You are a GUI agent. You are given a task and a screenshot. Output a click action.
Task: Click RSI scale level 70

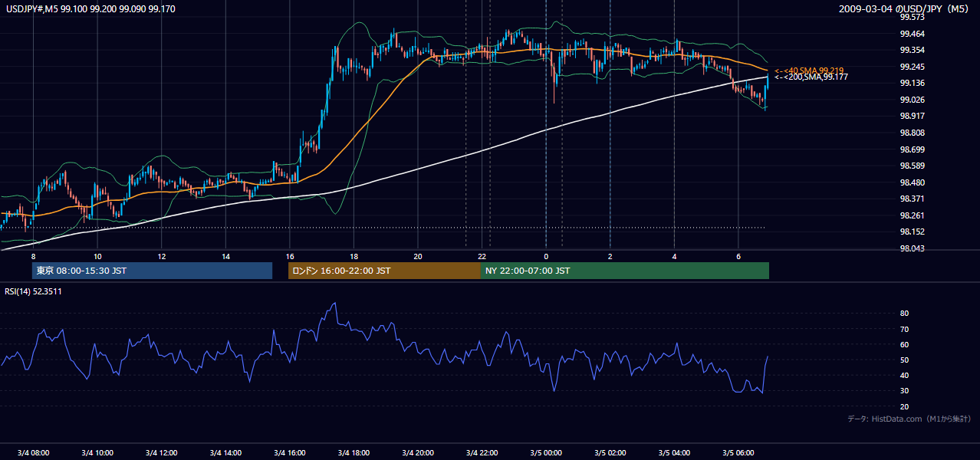[x=905, y=329]
